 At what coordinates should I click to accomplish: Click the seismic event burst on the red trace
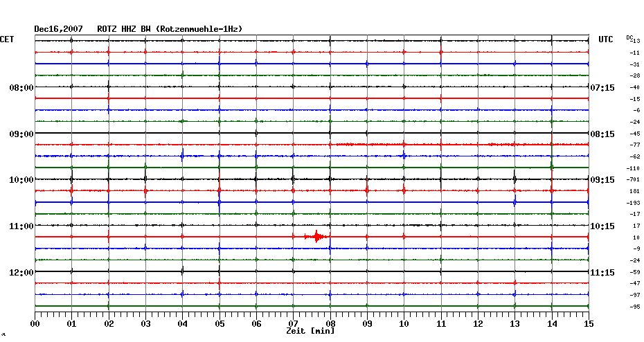coord(316,237)
